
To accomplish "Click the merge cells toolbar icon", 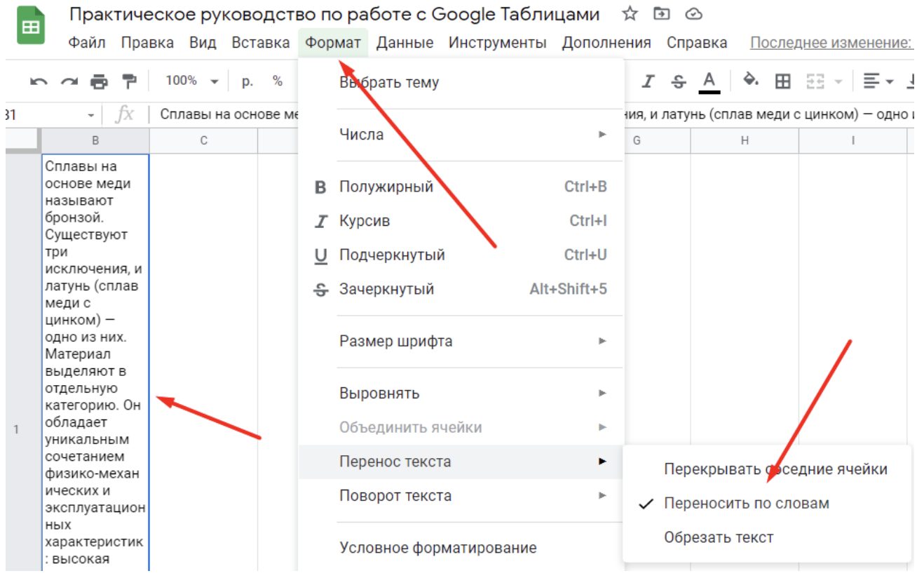I will (815, 81).
